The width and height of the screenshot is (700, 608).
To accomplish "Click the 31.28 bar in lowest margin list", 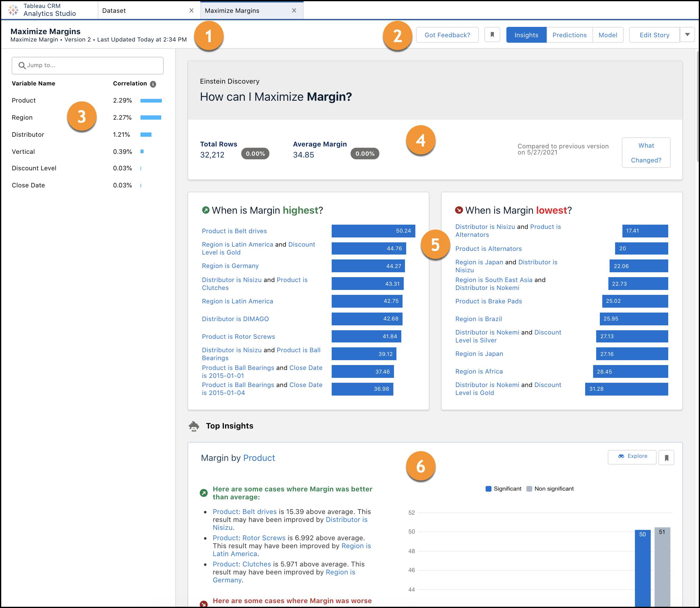I will click(x=626, y=389).
